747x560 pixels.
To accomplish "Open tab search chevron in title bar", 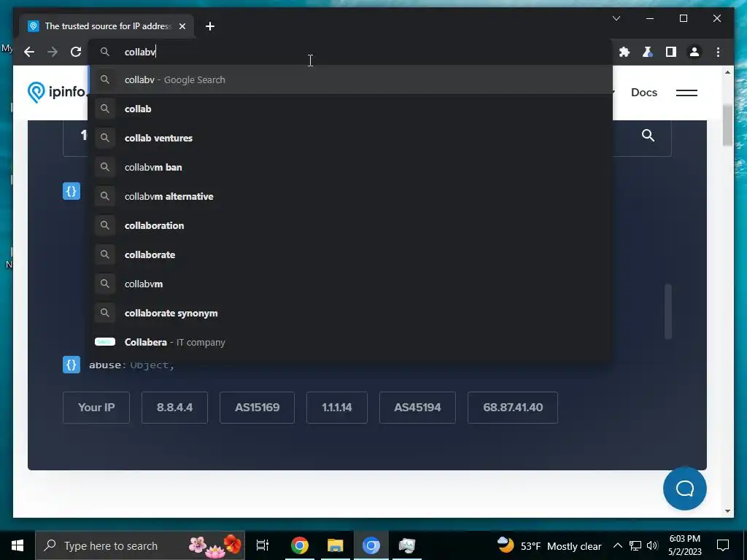I will pyautogui.click(x=616, y=18).
